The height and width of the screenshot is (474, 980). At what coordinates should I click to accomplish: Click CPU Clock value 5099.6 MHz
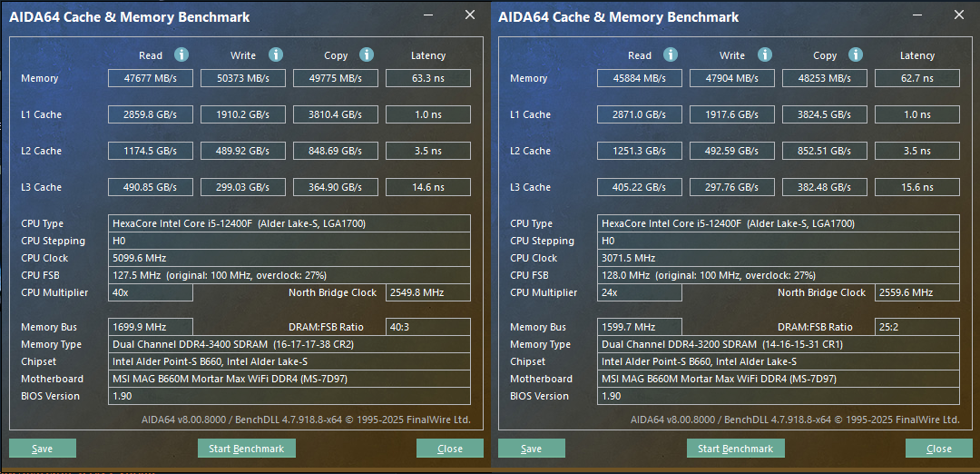tap(289, 258)
